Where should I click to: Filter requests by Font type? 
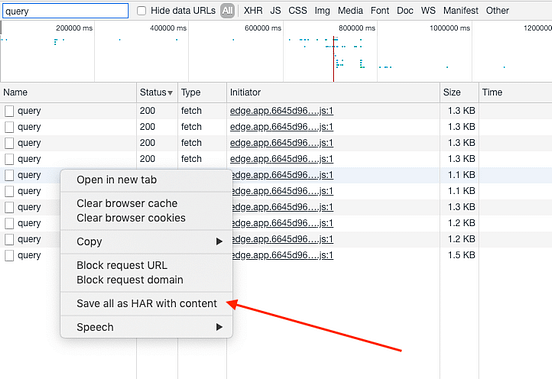pos(380,11)
